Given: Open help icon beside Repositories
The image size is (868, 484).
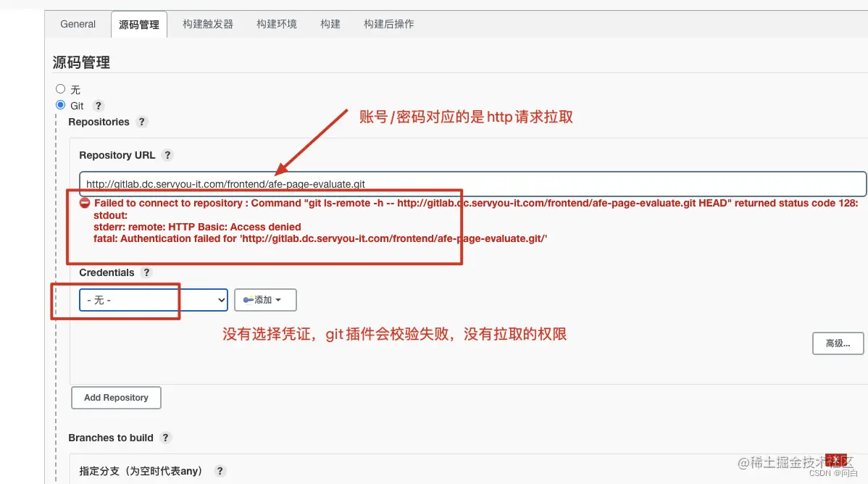Looking at the screenshot, I should 142,121.
